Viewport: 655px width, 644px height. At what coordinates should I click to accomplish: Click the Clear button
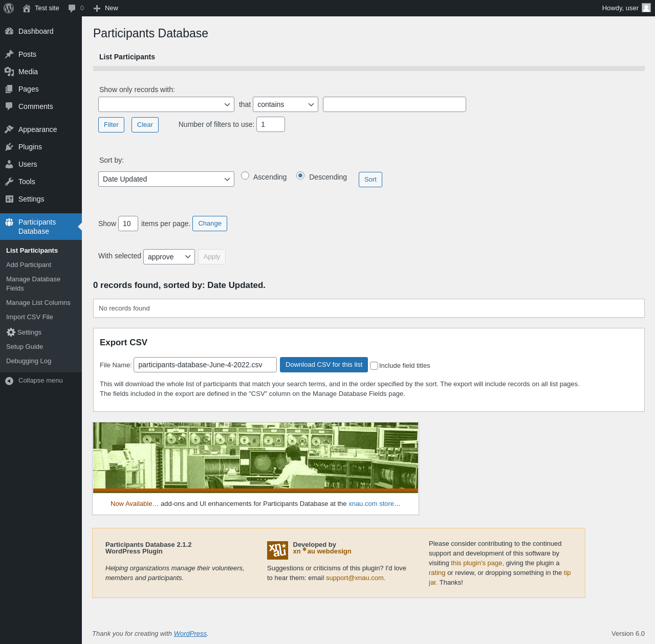145,125
